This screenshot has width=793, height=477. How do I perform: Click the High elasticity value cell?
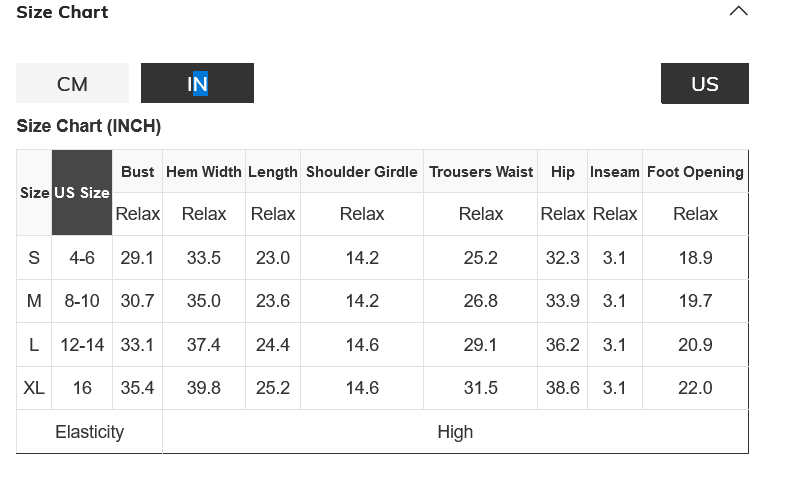click(455, 432)
